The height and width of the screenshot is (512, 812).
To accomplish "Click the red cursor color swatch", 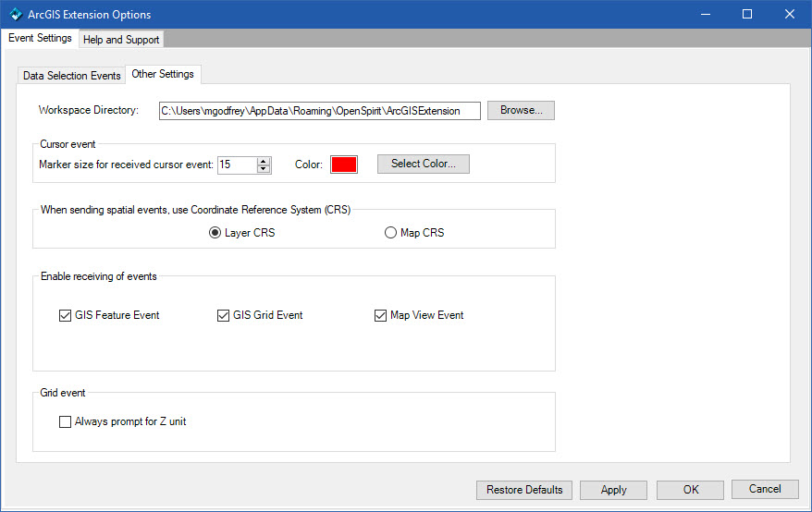I will (x=344, y=165).
